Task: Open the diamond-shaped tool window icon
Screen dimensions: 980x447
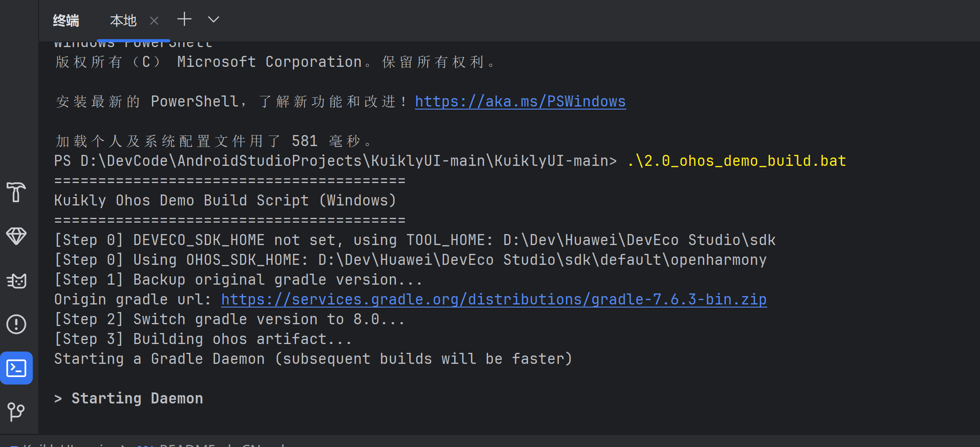Action: pos(16,236)
